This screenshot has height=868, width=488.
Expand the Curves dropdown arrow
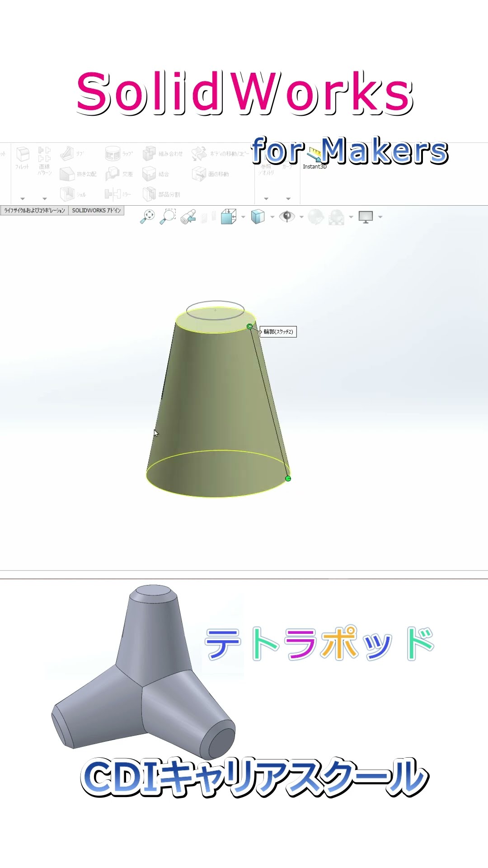pos(288,198)
